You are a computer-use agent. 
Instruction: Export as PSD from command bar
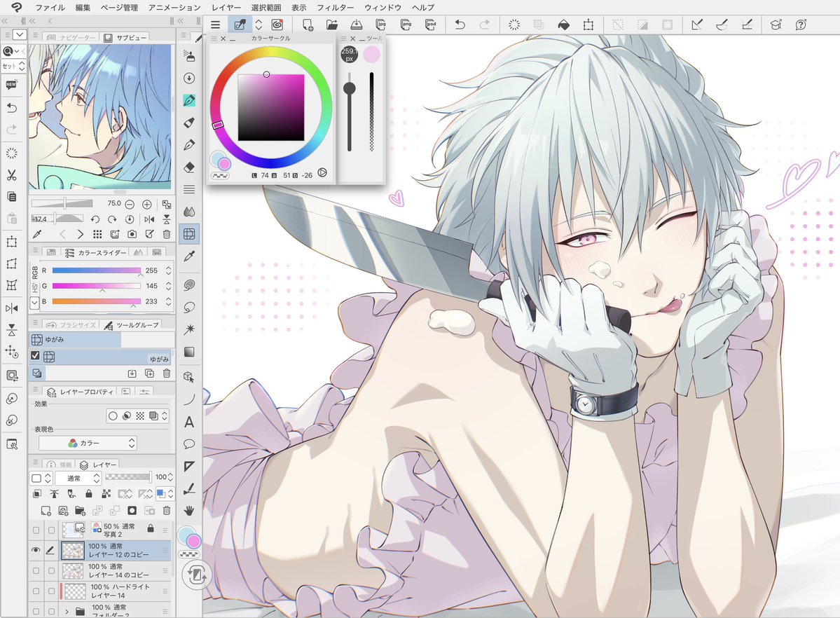430,25
